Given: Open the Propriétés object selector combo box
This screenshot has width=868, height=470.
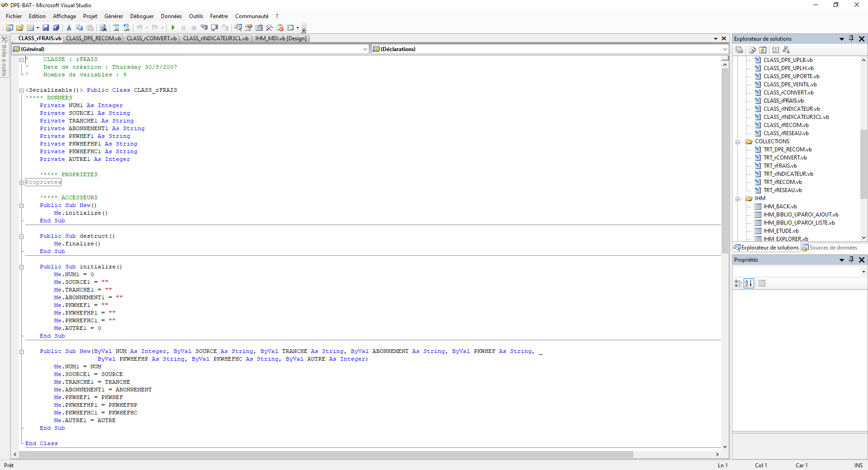Looking at the screenshot, I should click(799, 272).
